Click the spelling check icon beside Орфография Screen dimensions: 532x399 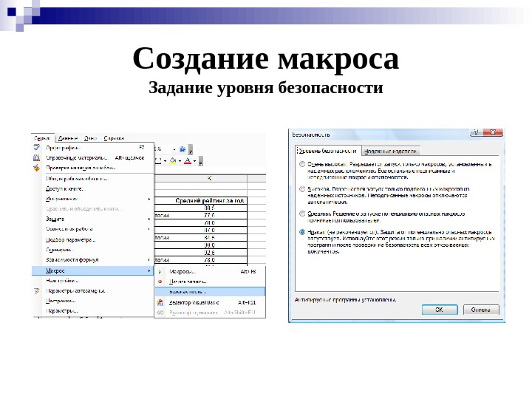(37, 148)
